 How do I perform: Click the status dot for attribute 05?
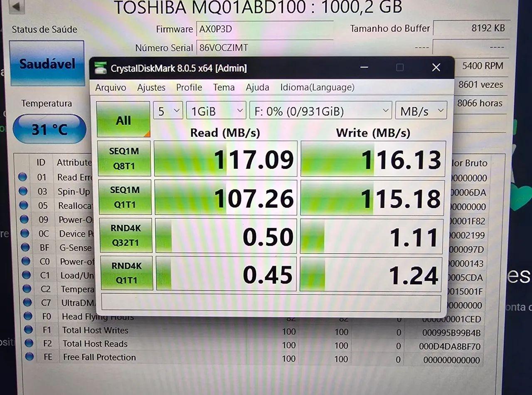[x=24, y=205]
